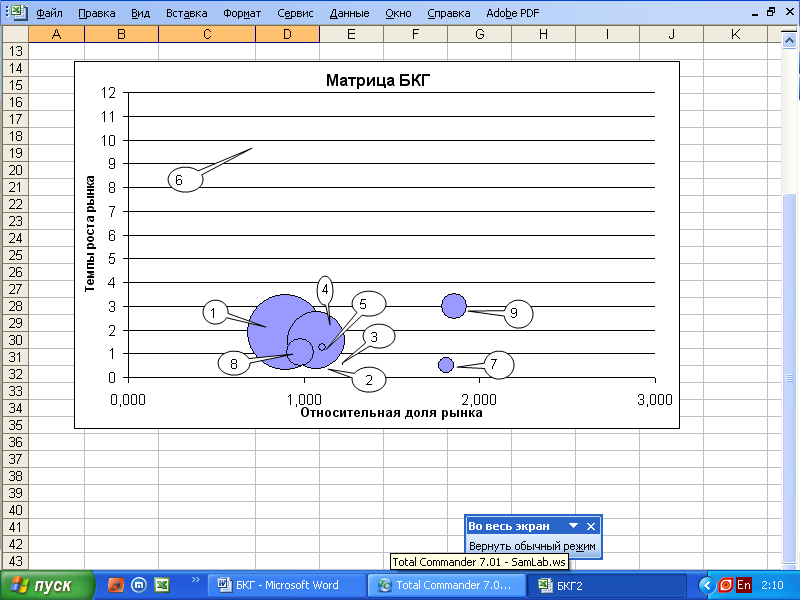The height and width of the screenshot is (600, 800).
Task: Expand the quick launch chevron
Action: (195, 580)
